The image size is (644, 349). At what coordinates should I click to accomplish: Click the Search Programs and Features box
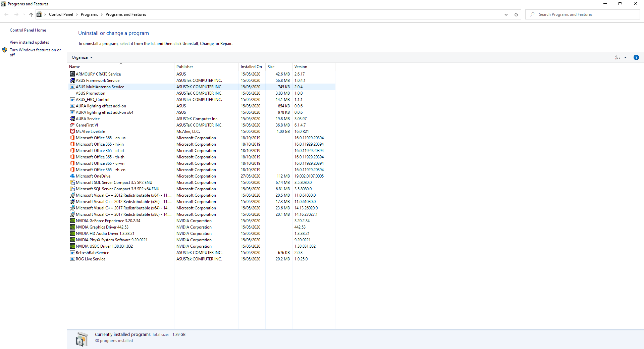583,14
